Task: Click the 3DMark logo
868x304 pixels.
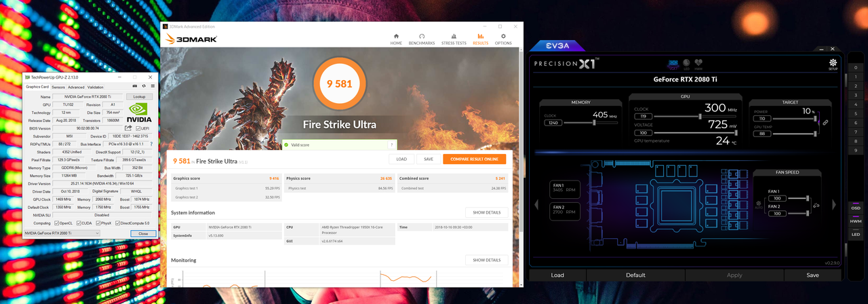Action: [x=192, y=40]
